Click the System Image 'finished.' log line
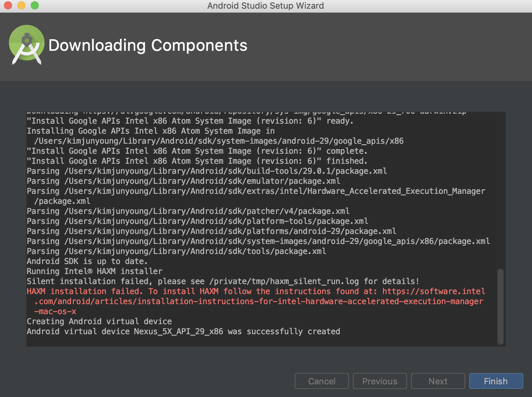The width and height of the screenshot is (532, 397). pos(197,161)
